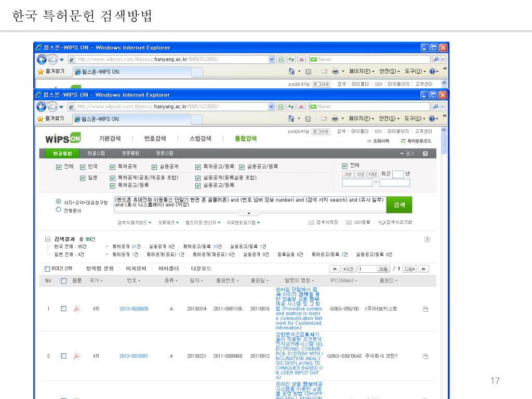Viewport: 532px width, 399px height.
Task: Open PDF original for 2013-0026605
Action: 77,309
